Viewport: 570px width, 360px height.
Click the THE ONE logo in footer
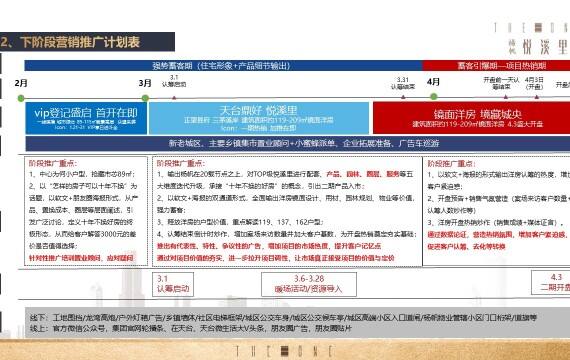[x=285, y=351]
